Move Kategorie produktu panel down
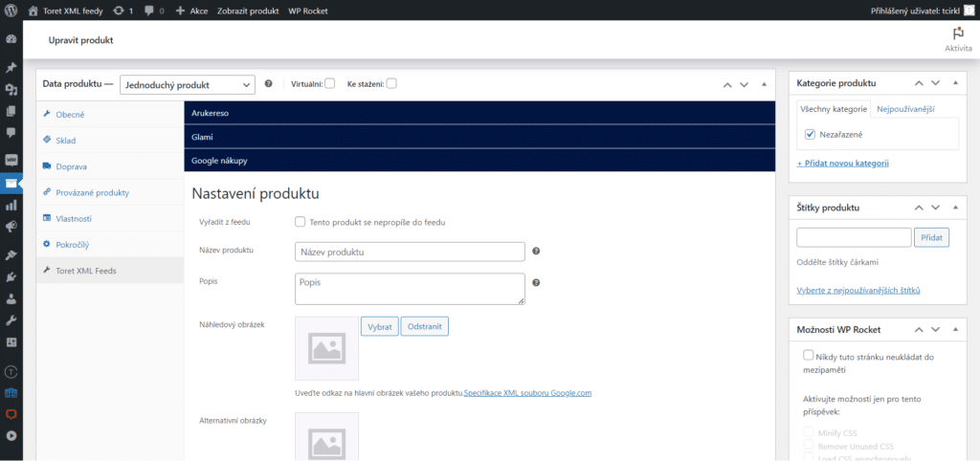980x461 pixels. point(935,83)
